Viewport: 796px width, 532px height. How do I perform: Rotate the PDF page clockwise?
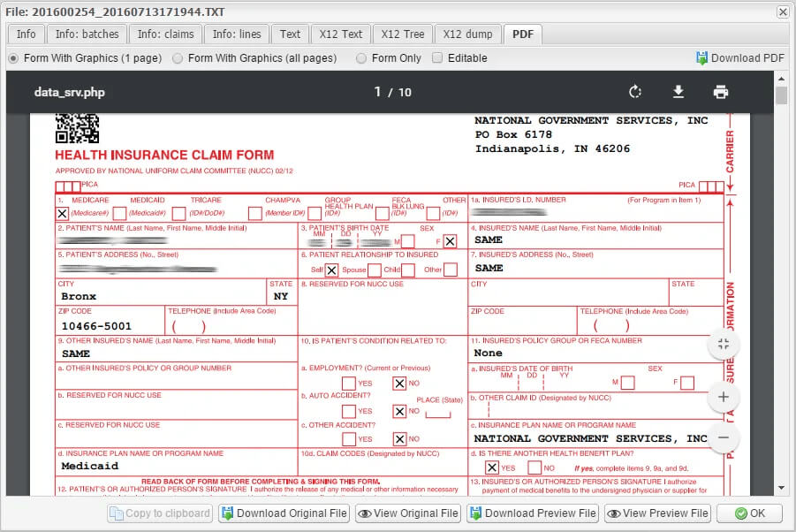click(634, 92)
